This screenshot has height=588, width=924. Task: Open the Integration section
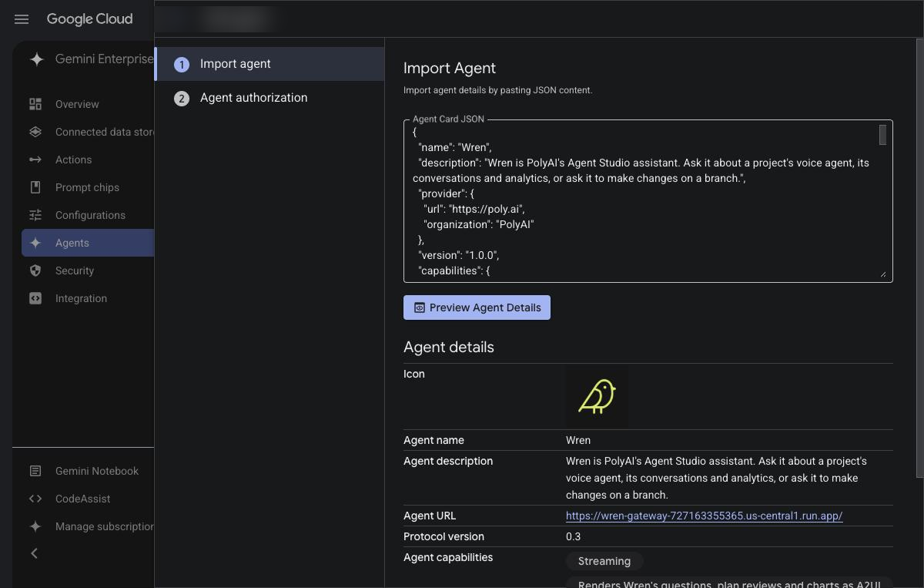[88, 298]
